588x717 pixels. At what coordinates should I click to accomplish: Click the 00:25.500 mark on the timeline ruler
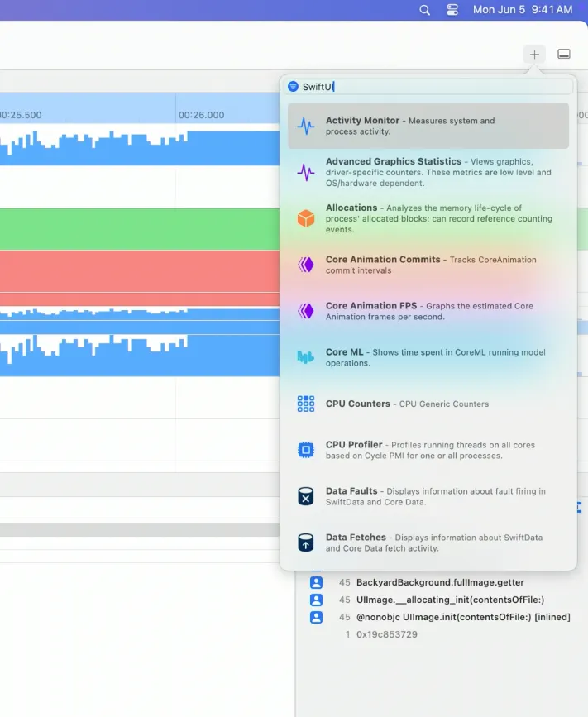[21, 115]
